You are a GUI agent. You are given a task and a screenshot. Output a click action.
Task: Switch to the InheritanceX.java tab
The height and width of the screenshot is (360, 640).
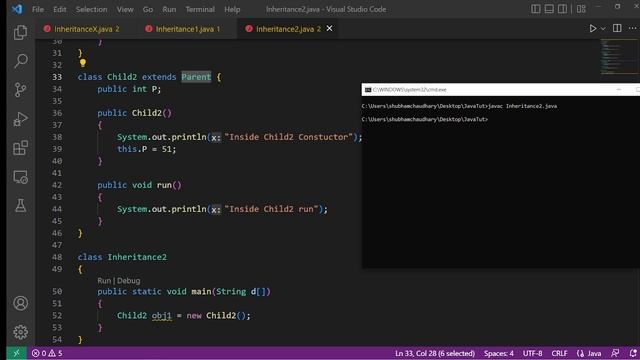tap(87, 29)
